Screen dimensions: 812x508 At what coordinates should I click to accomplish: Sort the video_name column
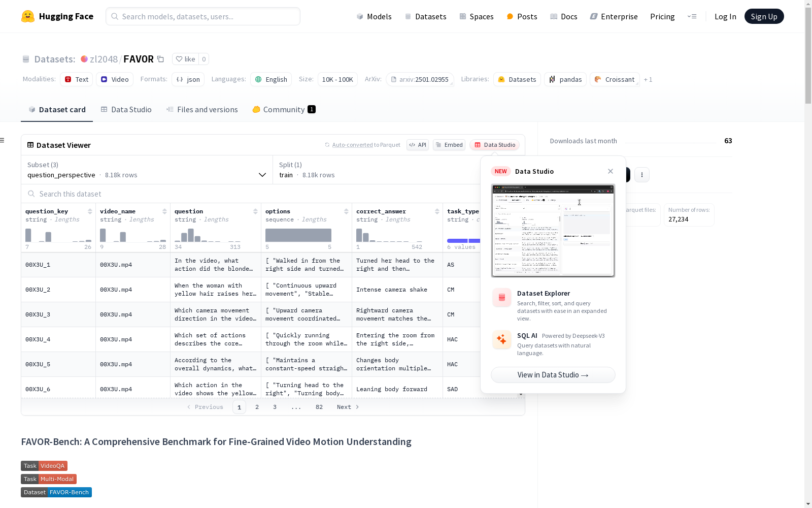164,211
